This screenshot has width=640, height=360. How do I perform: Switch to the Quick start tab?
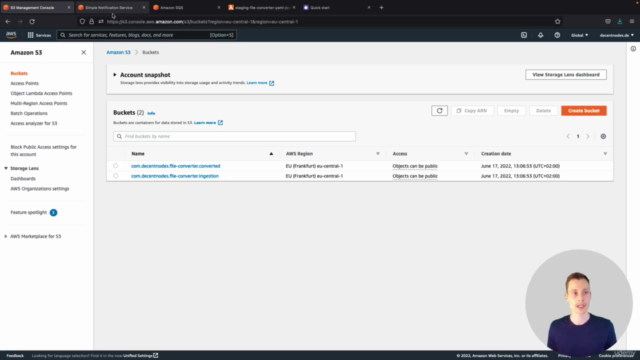(336, 7)
